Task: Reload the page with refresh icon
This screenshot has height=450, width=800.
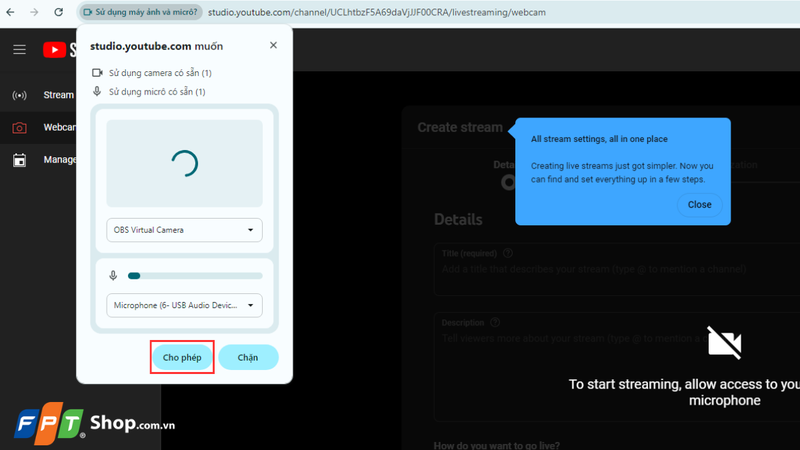Action: [x=59, y=12]
